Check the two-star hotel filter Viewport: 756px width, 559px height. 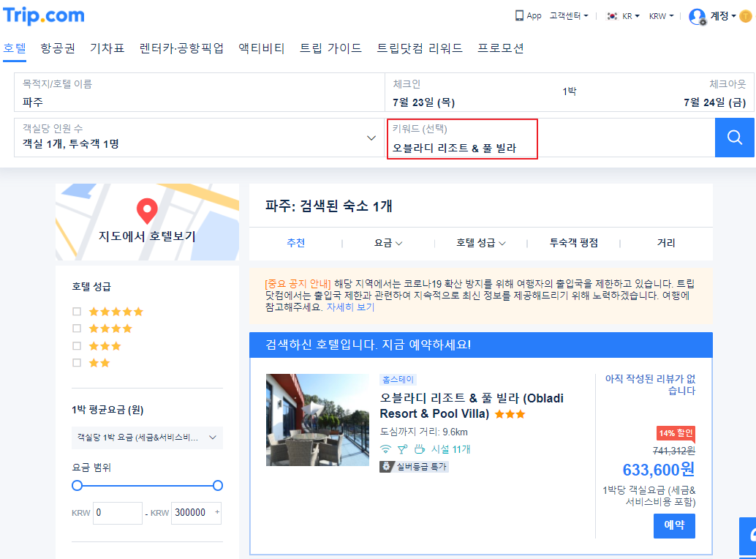tap(77, 363)
